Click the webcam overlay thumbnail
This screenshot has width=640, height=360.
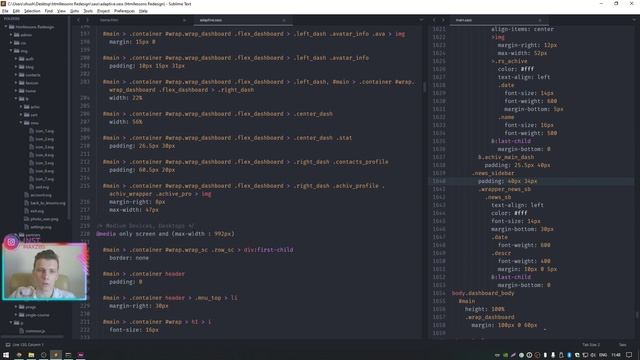[44, 271]
